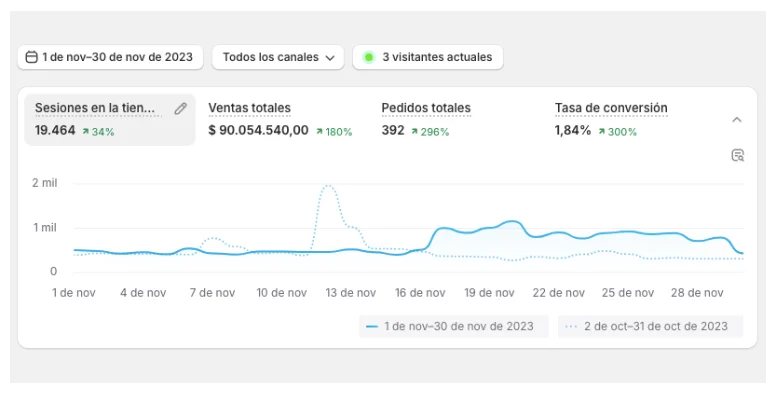Click the 1 de nov x-axis label

[x=74, y=293]
